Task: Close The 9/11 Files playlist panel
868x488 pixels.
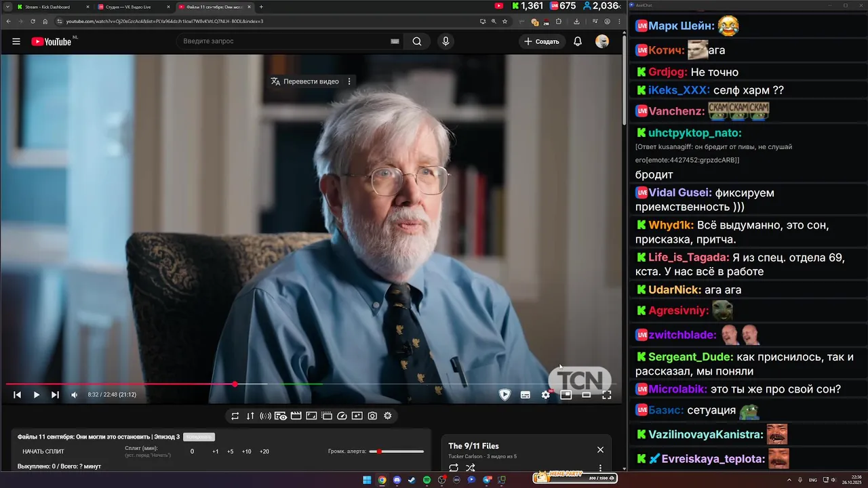Action: (x=600, y=449)
